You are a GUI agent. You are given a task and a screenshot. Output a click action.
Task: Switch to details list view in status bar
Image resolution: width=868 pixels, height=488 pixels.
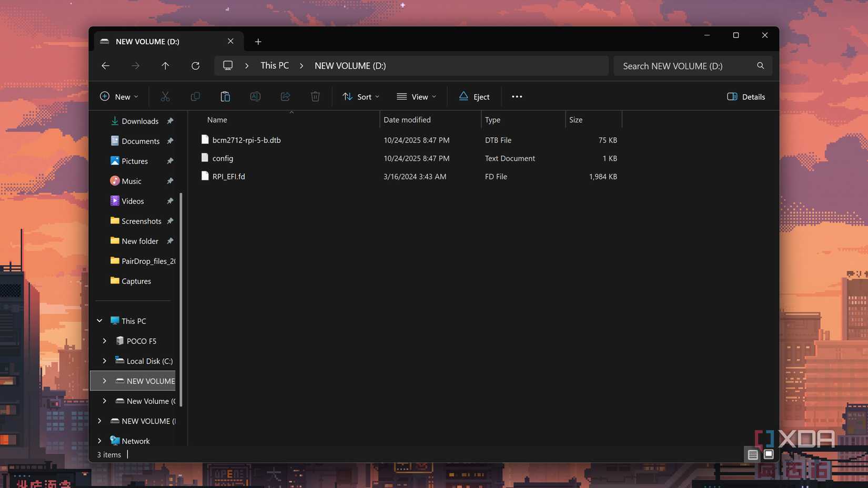[753, 454]
